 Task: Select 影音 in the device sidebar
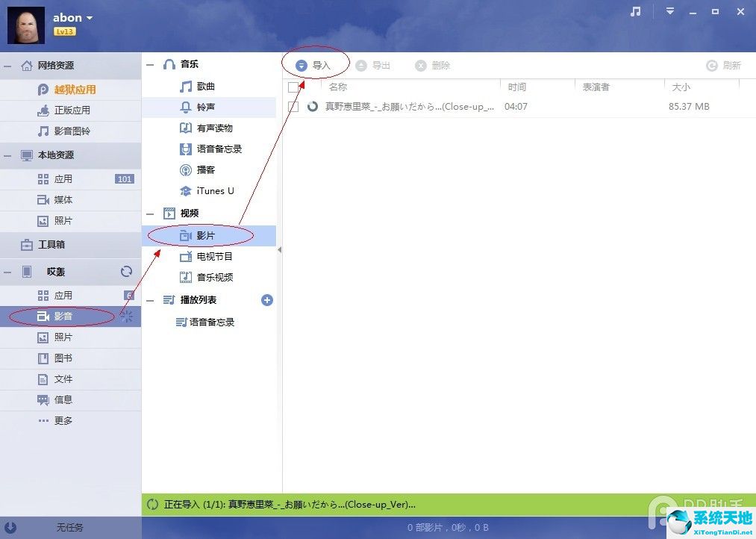coord(62,316)
